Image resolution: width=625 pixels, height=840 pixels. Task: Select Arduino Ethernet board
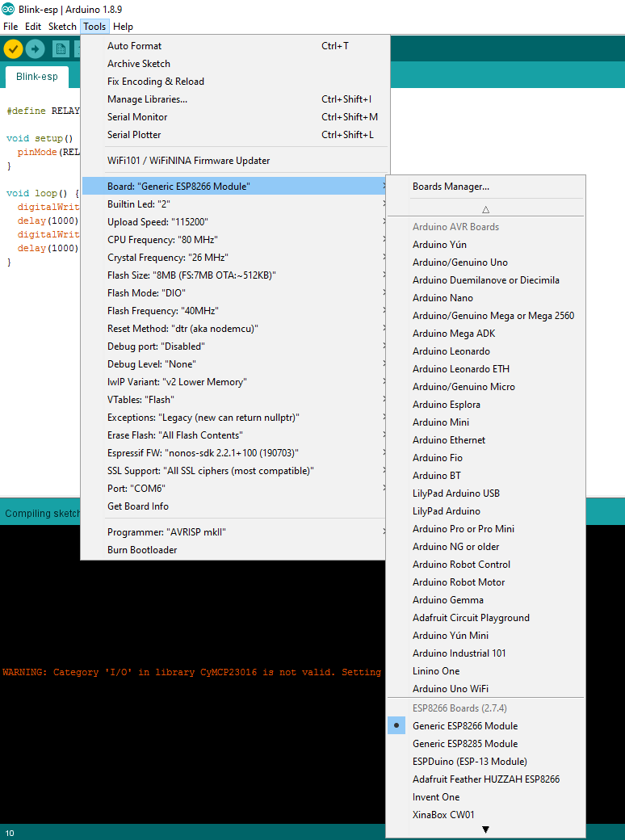[486, 440]
